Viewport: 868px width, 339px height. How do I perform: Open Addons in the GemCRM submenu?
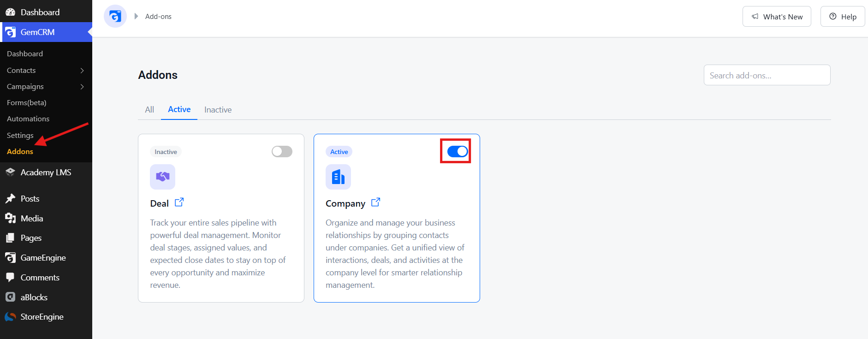20,151
